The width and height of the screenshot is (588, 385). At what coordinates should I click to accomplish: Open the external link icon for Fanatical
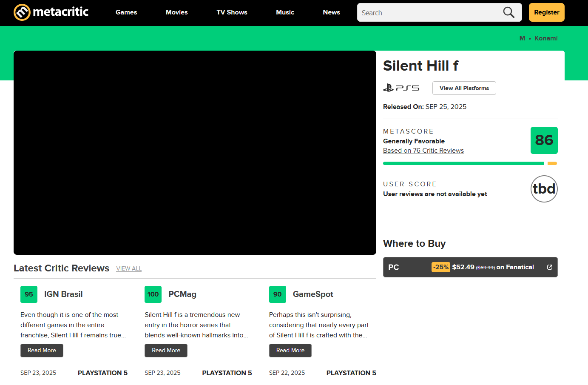[x=550, y=267]
